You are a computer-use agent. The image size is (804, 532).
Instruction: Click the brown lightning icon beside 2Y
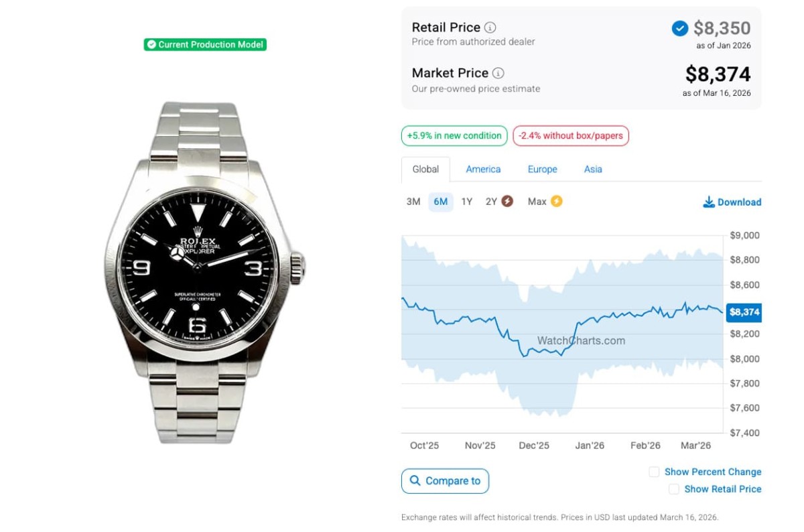[x=507, y=201]
